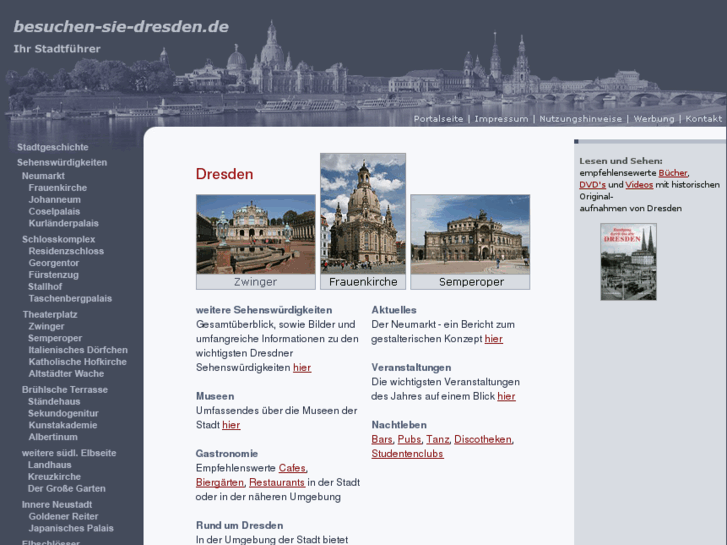
Task: Open Kreuzkirche in the sidebar
Action: (x=54, y=477)
